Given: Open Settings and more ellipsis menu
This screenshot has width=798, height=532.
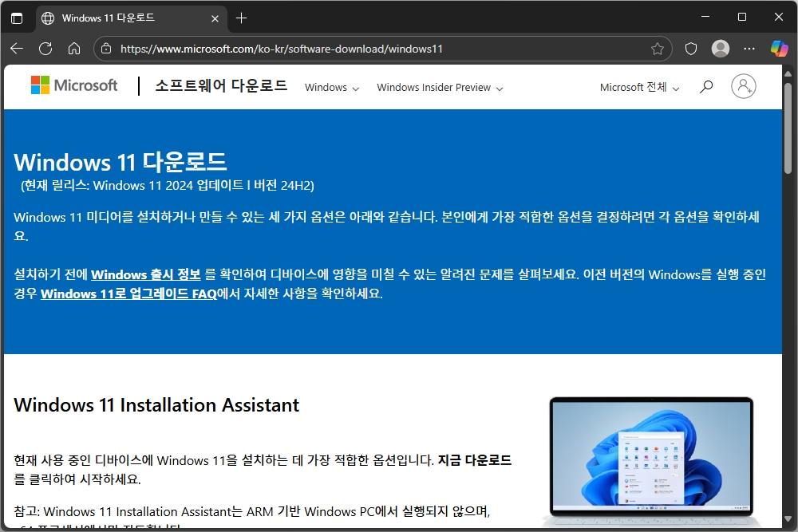Looking at the screenshot, I should (749, 49).
